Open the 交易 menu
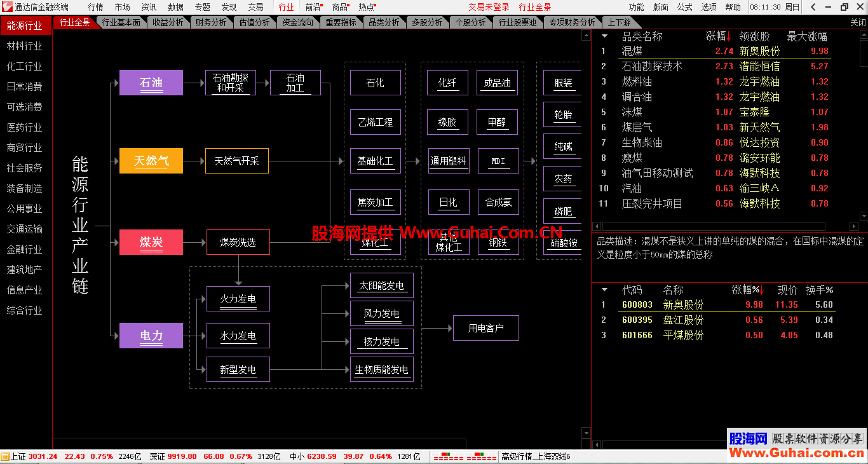This screenshot has height=464, width=868. 255,7
